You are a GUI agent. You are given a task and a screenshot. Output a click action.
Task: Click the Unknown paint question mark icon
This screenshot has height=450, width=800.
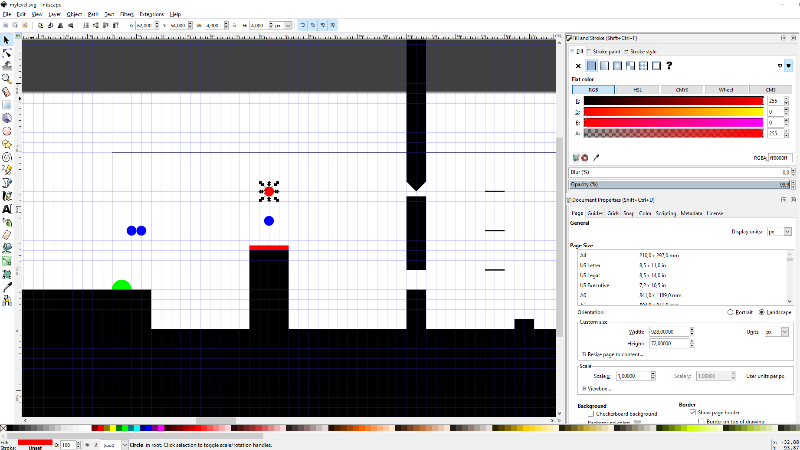668,65
